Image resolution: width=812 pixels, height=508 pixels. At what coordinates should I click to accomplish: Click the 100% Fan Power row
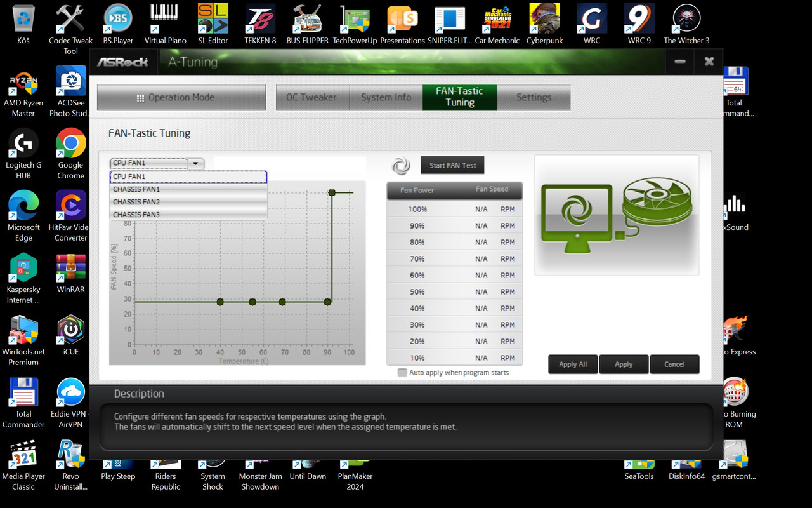[x=455, y=209]
